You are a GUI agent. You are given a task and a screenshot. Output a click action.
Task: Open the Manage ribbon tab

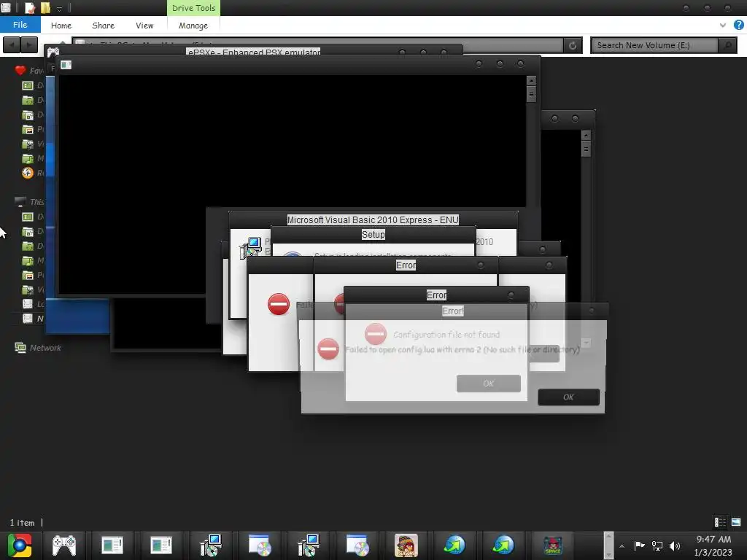[193, 26]
